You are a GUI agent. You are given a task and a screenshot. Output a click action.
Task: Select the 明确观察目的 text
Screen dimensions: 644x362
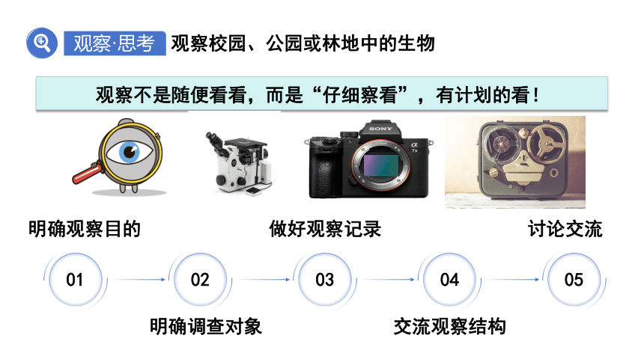(x=85, y=229)
